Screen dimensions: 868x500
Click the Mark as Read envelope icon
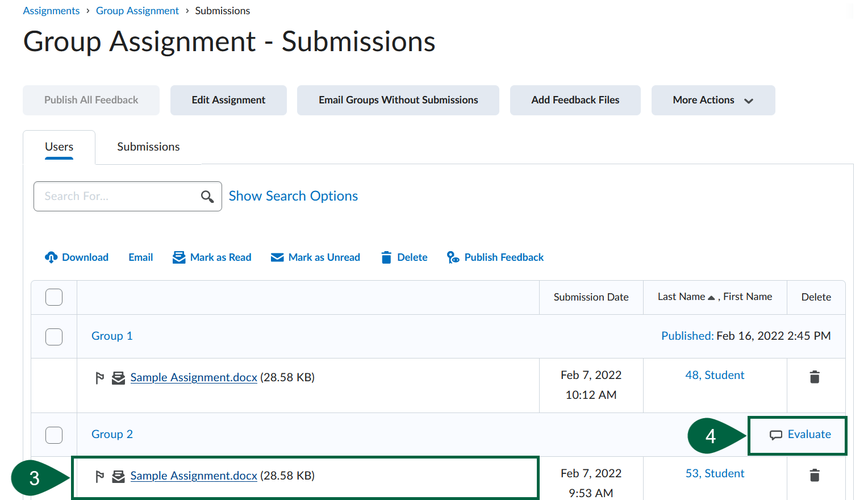(x=179, y=257)
